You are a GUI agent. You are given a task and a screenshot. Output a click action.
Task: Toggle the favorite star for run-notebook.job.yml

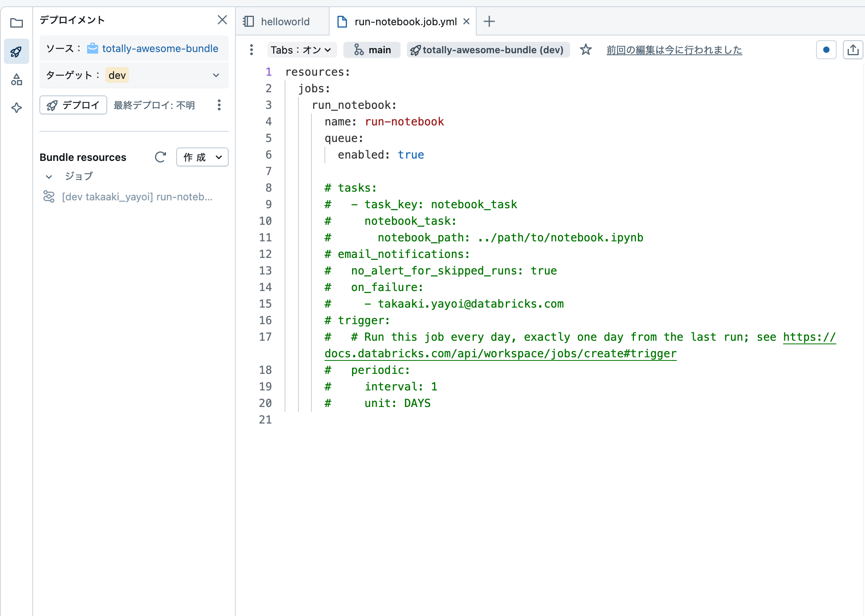click(586, 50)
